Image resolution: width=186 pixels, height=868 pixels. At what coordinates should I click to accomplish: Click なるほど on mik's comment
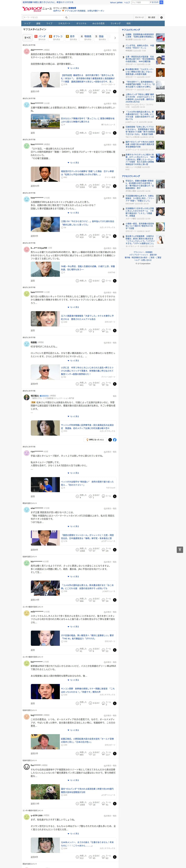[x=94, y=650]
